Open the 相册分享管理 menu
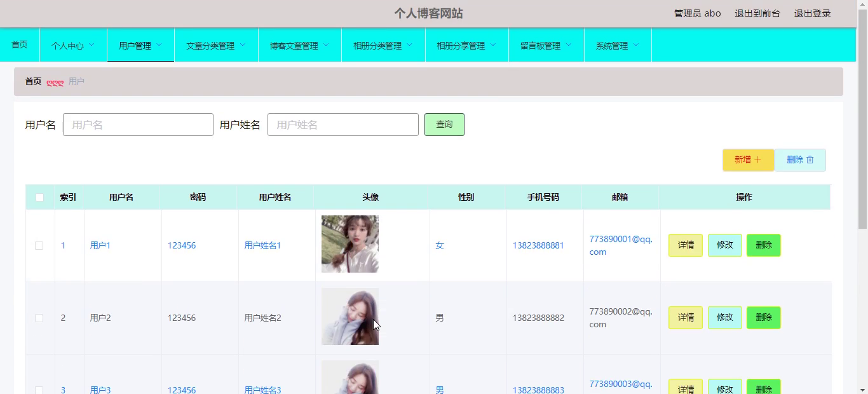Screen dimensions: 868x394 (x=467, y=45)
